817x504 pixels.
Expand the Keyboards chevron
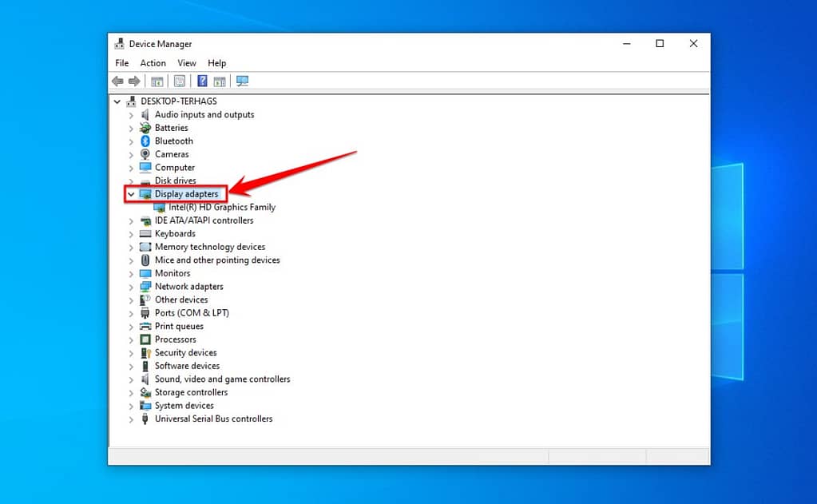pyautogui.click(x=131, y=234)
